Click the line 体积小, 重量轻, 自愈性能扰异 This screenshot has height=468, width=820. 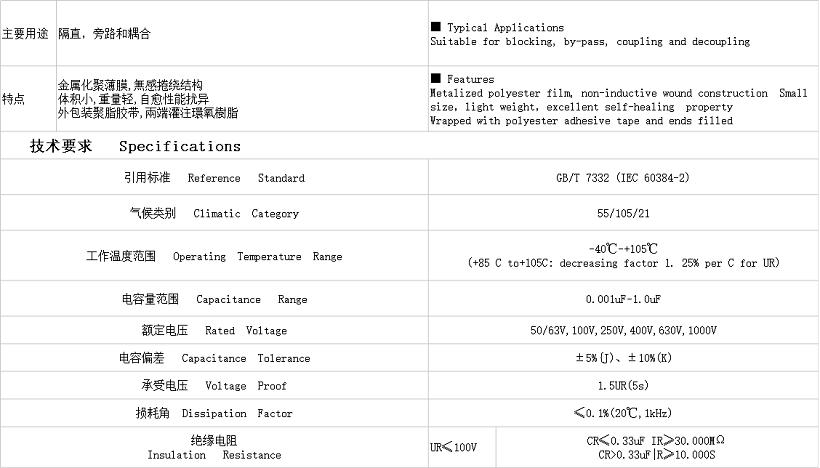(133, 99)
